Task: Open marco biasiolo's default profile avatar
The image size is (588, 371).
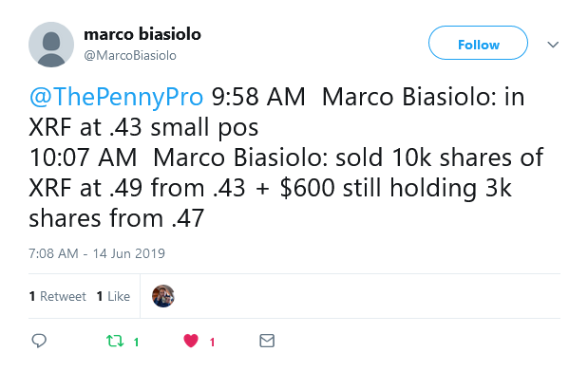Action: point(51,45)
